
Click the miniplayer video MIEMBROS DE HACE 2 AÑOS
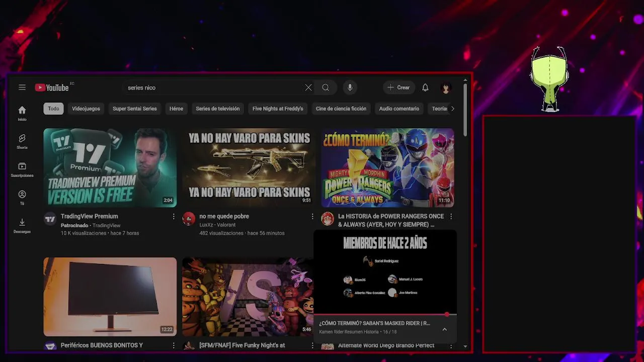click(385, 273)
